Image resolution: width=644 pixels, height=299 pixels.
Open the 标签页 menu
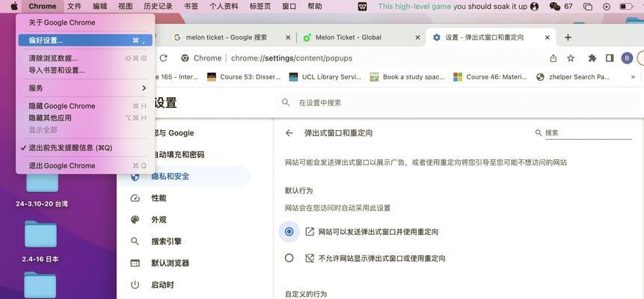(x=260, y=6)
